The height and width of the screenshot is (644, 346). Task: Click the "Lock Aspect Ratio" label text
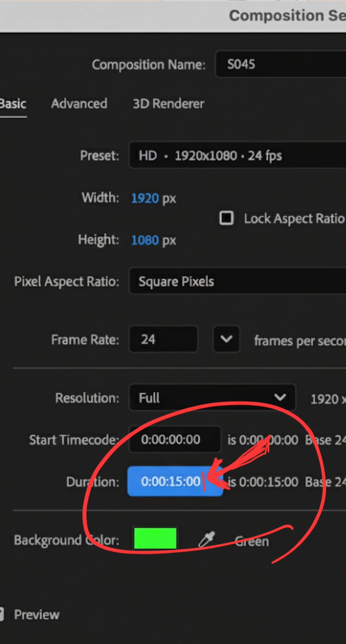click(294, 219)
